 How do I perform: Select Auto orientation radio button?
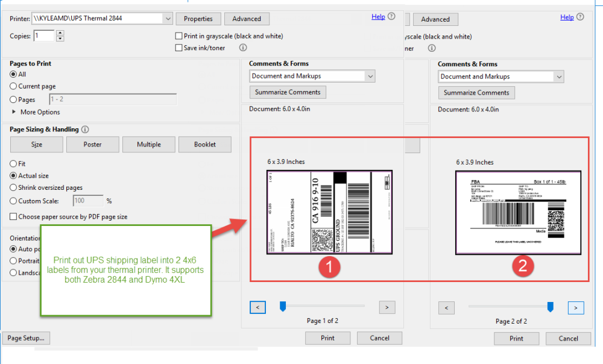pos(13,249)
